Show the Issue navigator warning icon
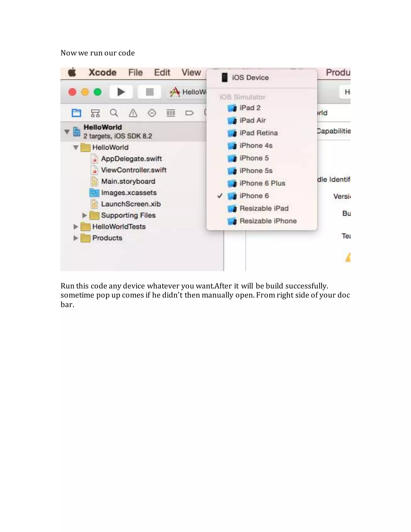411x532 pixels. (133, 113)
